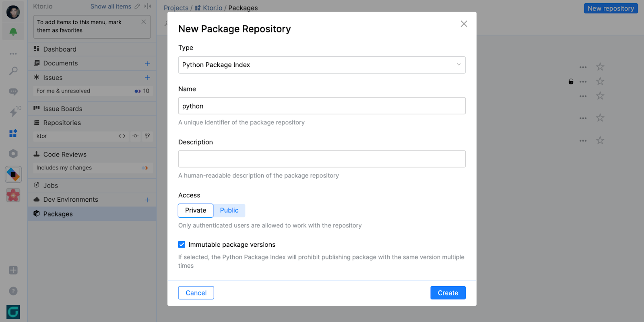This screenshot has height=322, width=644.
Task: Open Dashboard in the project menu
Action: tap(60, 49)
